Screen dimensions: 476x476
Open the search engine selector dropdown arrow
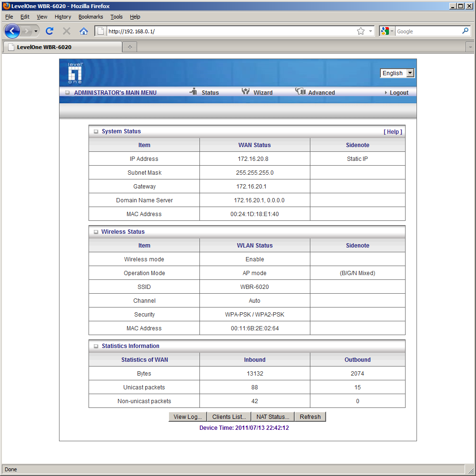click(x=392, y=31)
